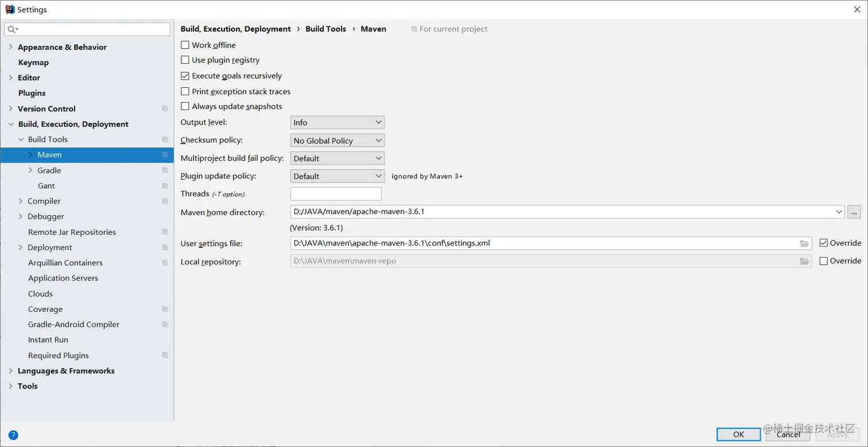Enable Print exception stack traces
The width and height of the screenshot is (868, 447).
click(185, 91)
